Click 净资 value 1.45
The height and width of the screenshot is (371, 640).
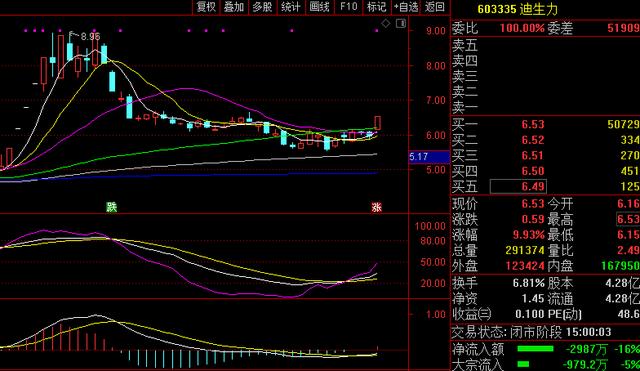coord(533,299)
